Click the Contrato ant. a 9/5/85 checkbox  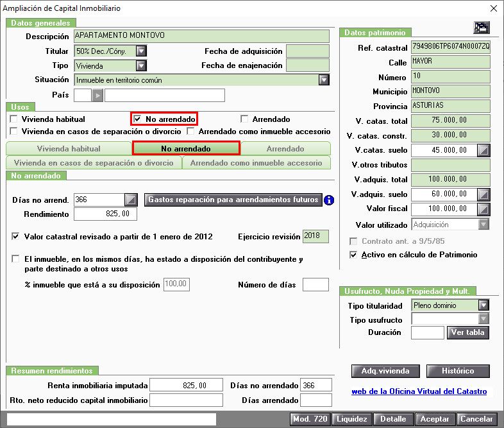(x=353, y=241)
